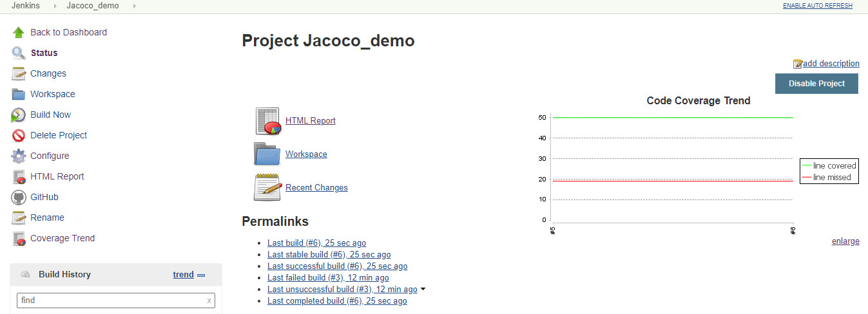Viewport: 868px width, 314px height.
Task: Click the enlarge link under the chart
Action: pyautogui.click(x=845, y=241)
